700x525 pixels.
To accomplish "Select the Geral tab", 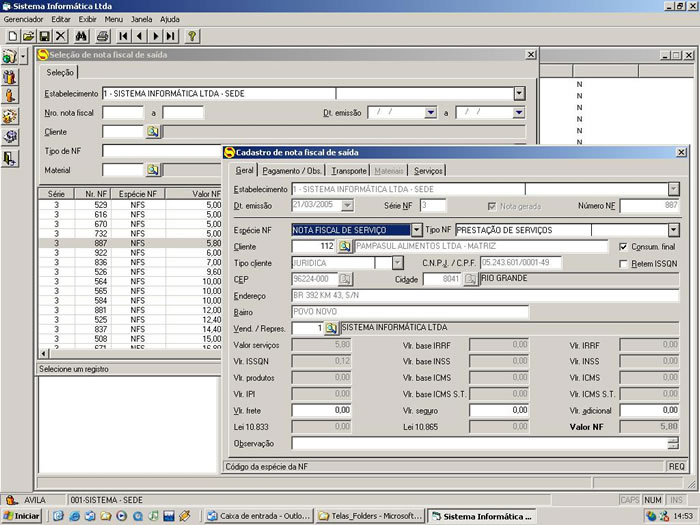I will pyautogui.click(x=244, y=170).
